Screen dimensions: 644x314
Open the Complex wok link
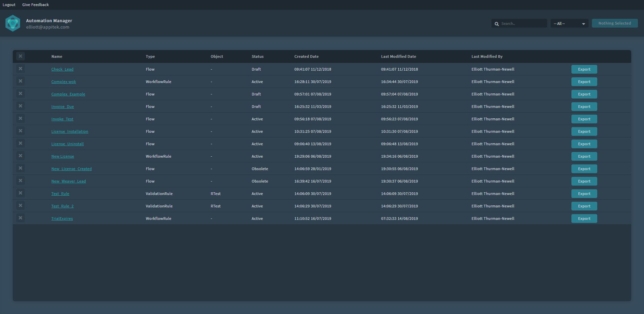coord(64,82)
